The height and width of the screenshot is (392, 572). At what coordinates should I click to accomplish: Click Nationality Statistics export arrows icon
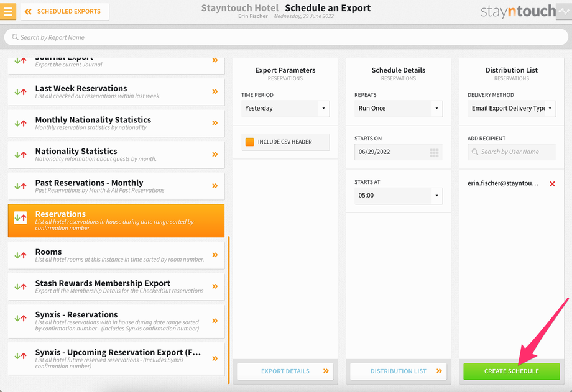tap(21, 155)
